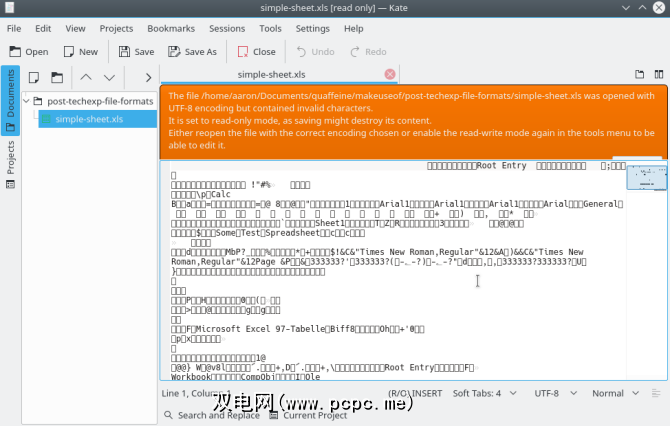The image size is (670, 426).
Task: Select the simple-sheet.xls tab
Action: click(x=271, y=74)
